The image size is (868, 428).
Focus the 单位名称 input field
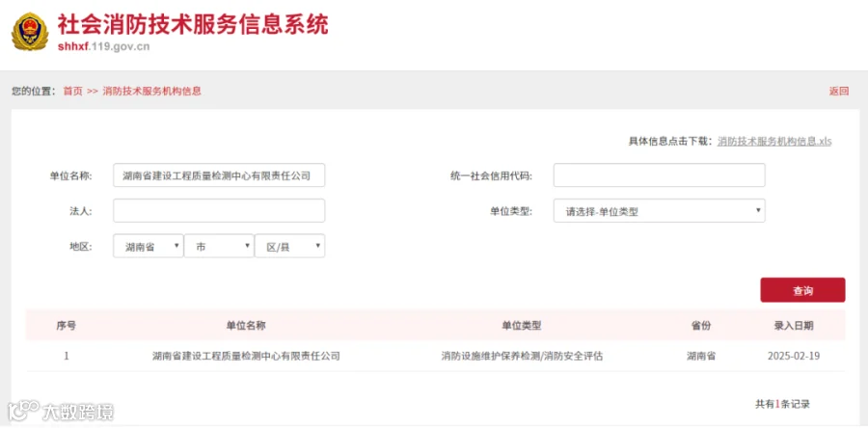[219, 175]
